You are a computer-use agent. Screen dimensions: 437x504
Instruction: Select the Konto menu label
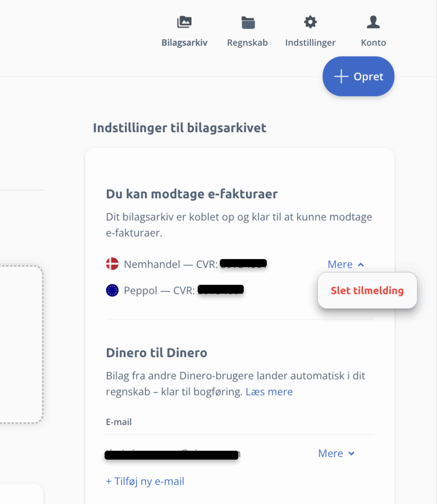pos(373,42)
